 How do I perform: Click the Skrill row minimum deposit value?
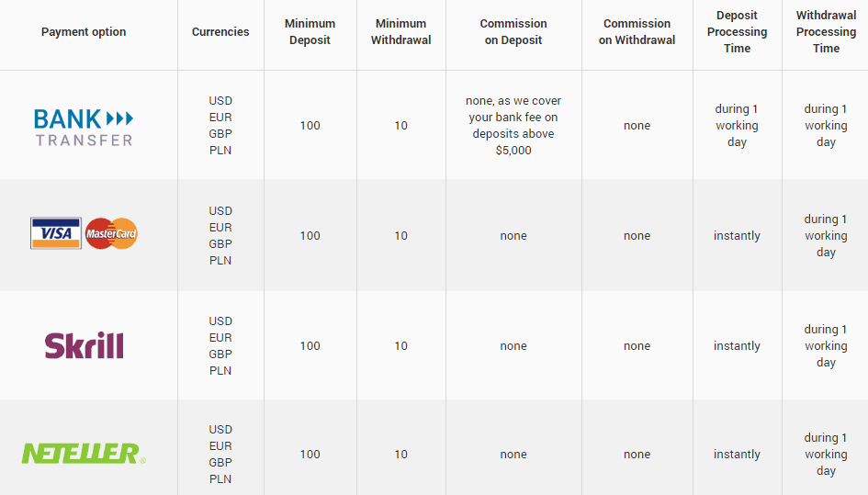point(310,346)
